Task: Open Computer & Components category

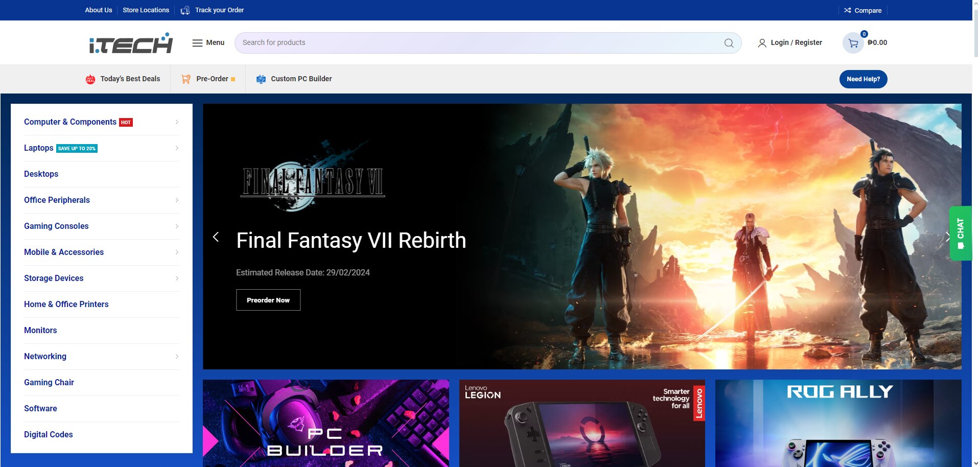Action: pos(70,122)
